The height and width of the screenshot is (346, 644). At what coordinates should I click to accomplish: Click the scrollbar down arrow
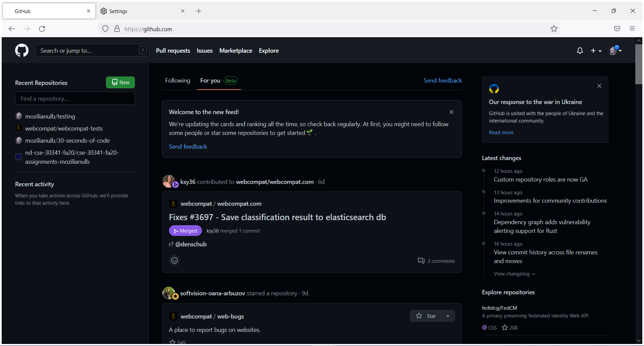[639, 341]
